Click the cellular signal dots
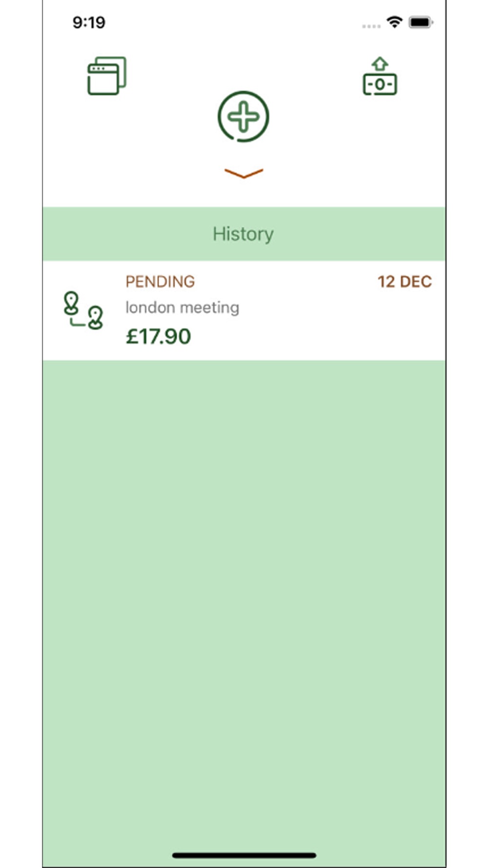Viewport: 488px width, 868px height. (371, 26)
